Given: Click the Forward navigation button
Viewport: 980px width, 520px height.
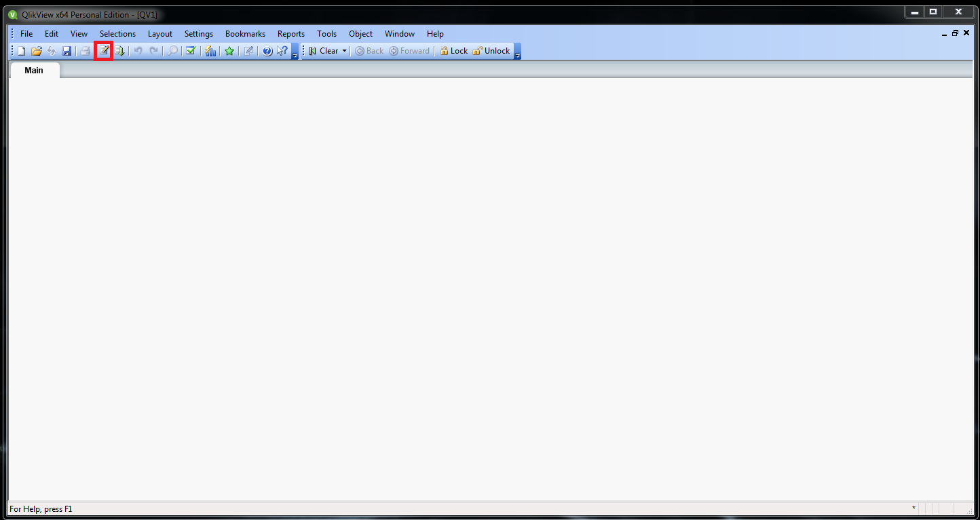Looking at the screenshot, I should point(409,51).
